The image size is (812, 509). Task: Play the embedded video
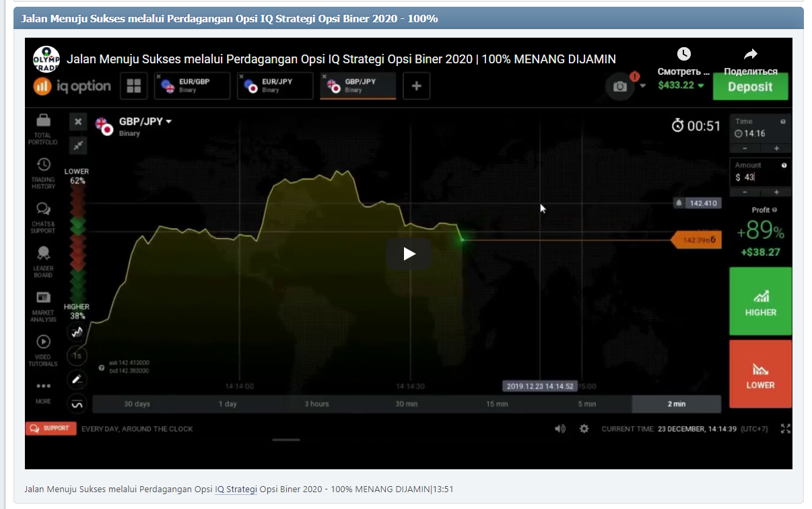[x=408, y=254]
